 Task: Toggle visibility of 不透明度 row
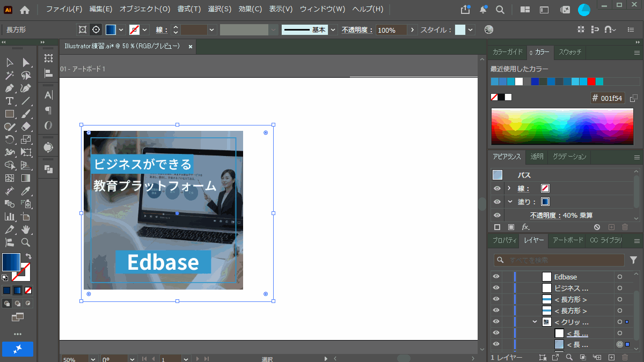click(x=497, y=215)
